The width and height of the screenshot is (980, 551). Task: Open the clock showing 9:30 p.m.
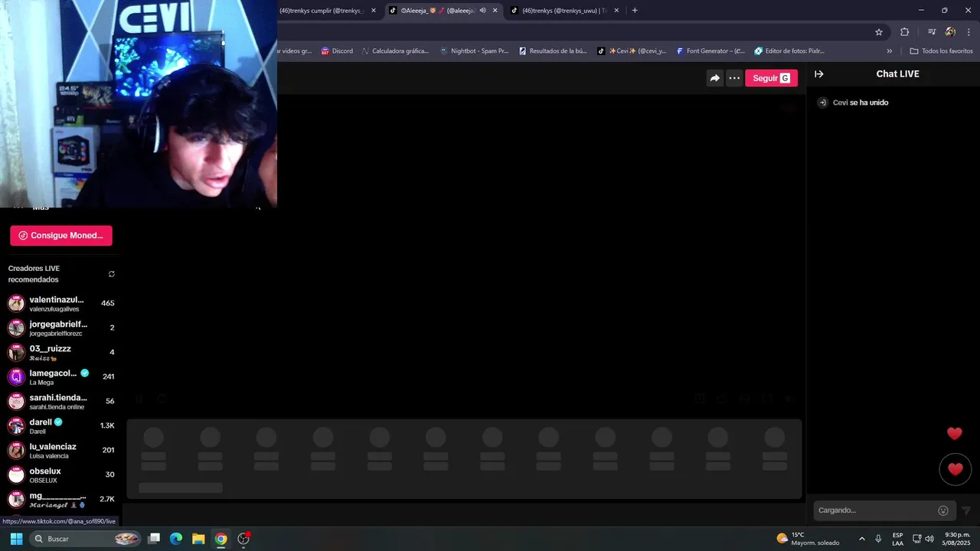[x=957, y=539]
